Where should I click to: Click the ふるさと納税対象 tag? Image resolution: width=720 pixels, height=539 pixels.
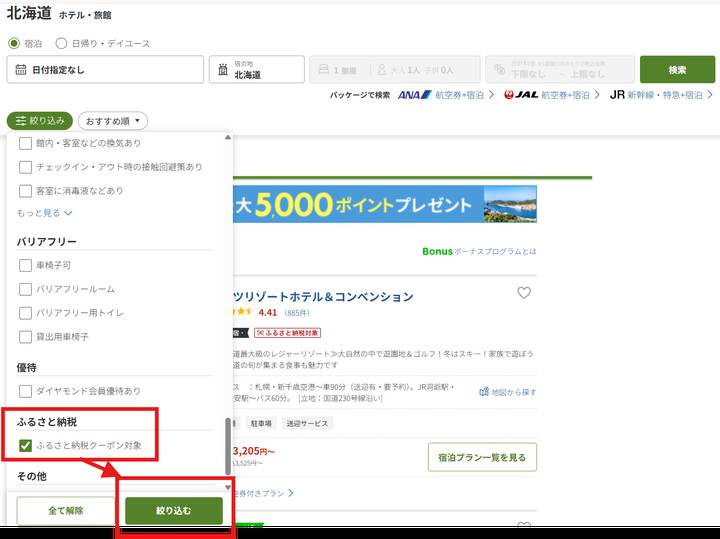point(287,333)
